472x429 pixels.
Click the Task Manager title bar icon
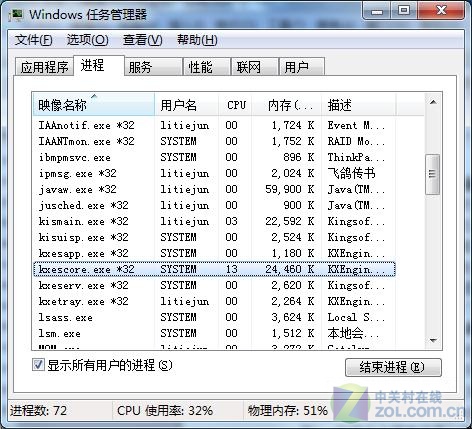[16, 15]
